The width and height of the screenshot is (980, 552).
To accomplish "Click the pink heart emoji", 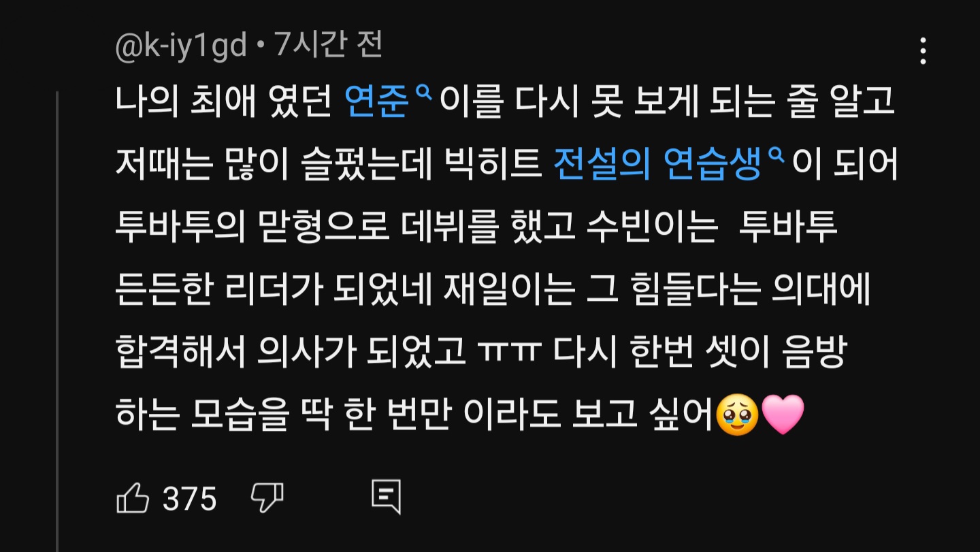I will tap(783, 415).
